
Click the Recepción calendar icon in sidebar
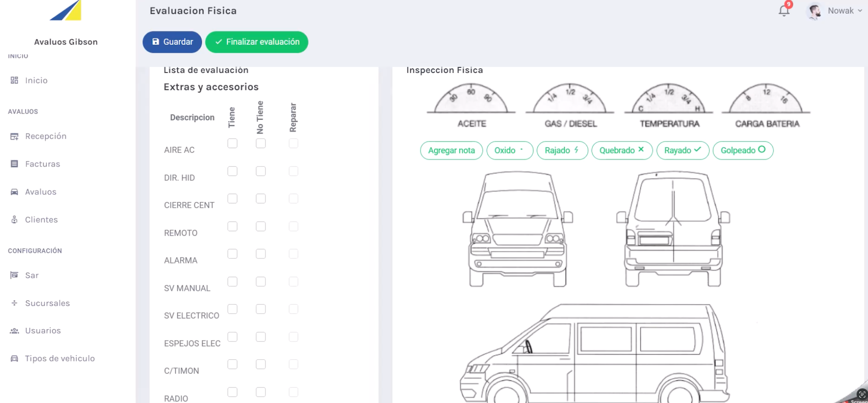(x=15, y=136)
